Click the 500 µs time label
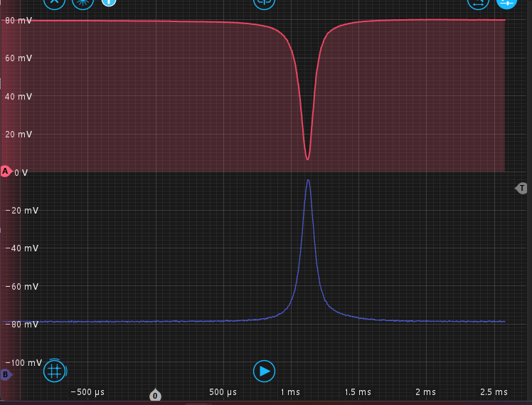 223,392
